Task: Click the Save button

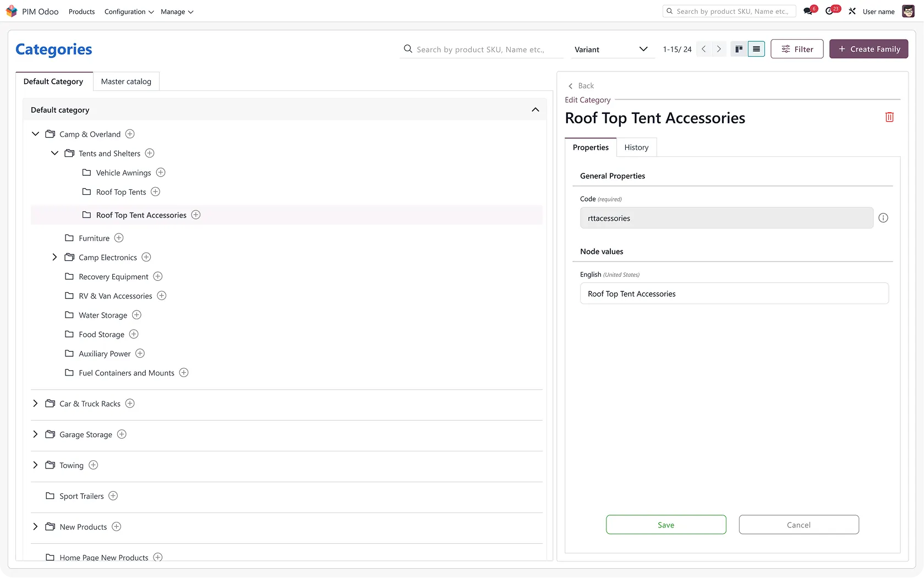Action: tap(666, 525)
